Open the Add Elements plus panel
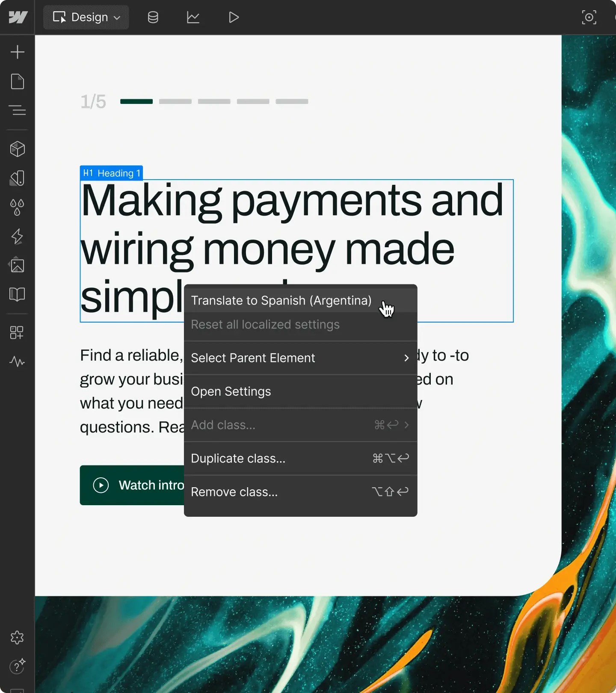 point(18,52)
